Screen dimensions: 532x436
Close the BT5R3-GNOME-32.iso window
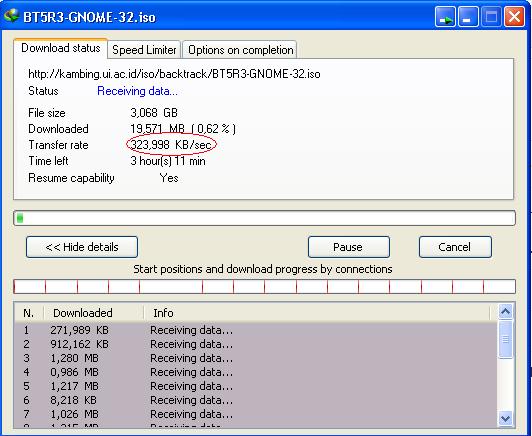[514, 17]
